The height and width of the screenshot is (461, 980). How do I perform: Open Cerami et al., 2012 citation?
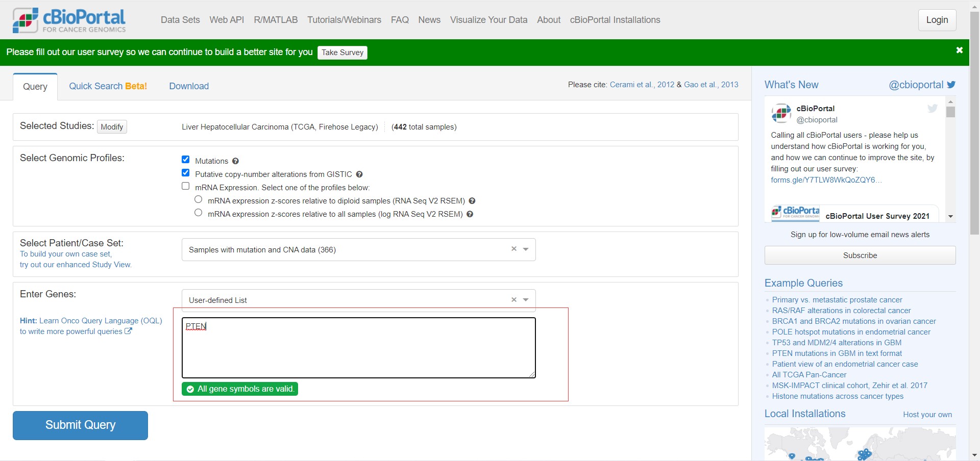642,85
